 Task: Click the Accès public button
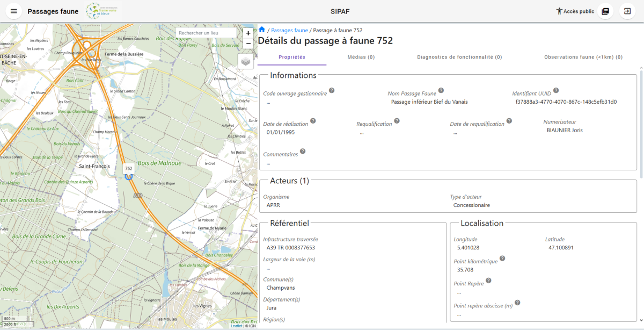pos(575,11)
